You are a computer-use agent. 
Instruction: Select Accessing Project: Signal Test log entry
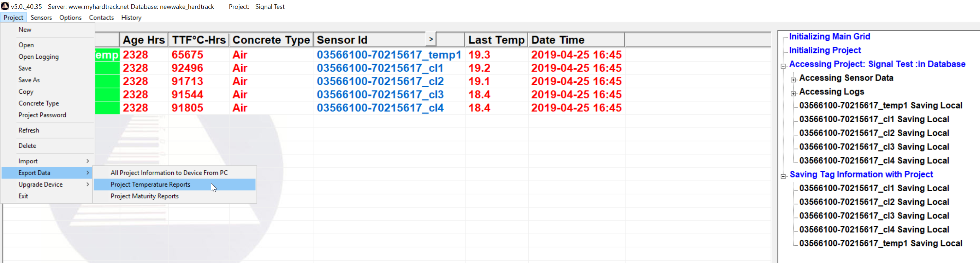877,64
